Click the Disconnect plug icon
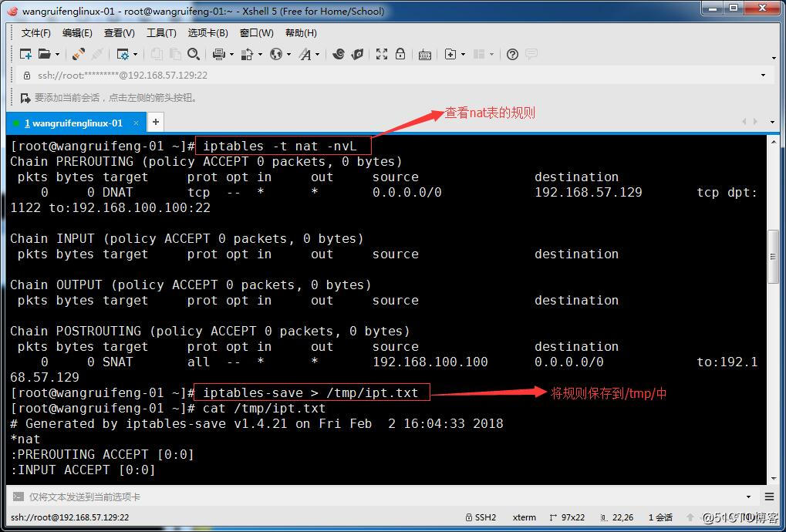This screenshot has width=786, height=532. coord(78,54)
